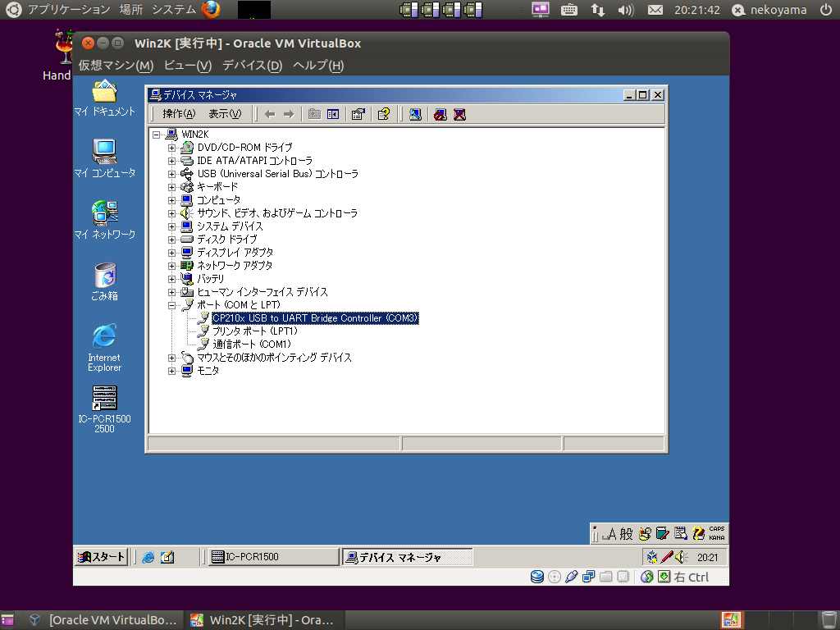The height and width of the screenshot is (630, 840).
Task: Open ヘルプ(H) VirtualBox menu
Action: coord(318,66)
